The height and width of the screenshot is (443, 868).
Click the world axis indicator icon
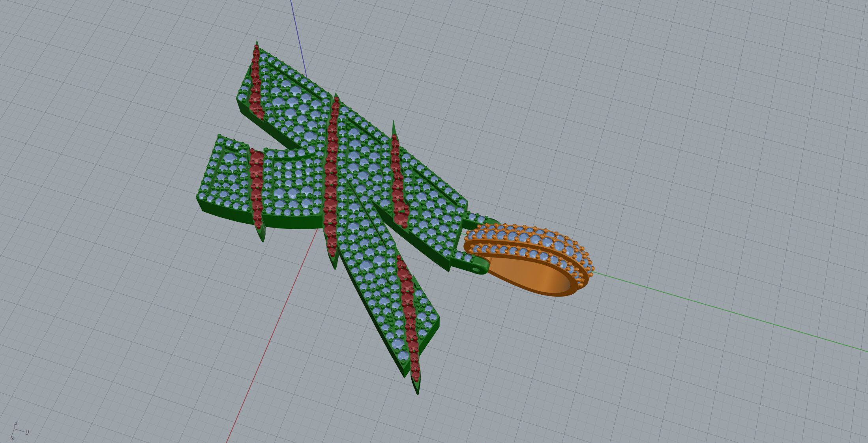[19, 431]
